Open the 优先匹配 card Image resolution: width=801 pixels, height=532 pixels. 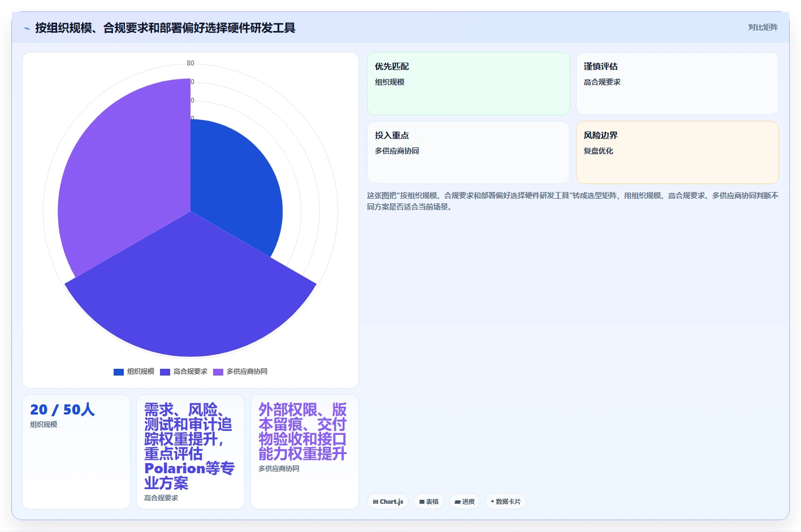coord(469,84)
